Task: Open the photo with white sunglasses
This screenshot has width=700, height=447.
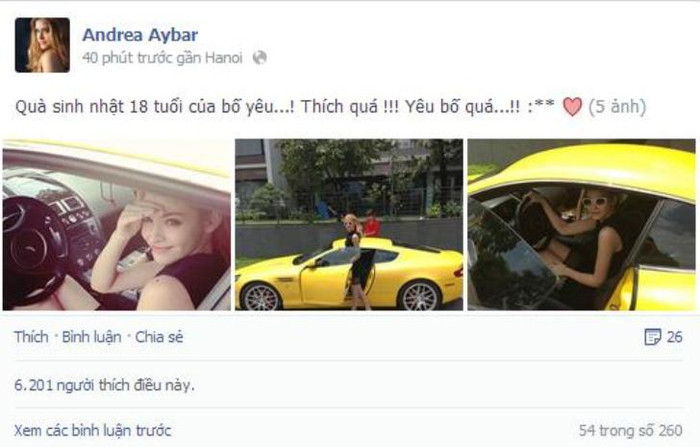Action: [581, 225]
